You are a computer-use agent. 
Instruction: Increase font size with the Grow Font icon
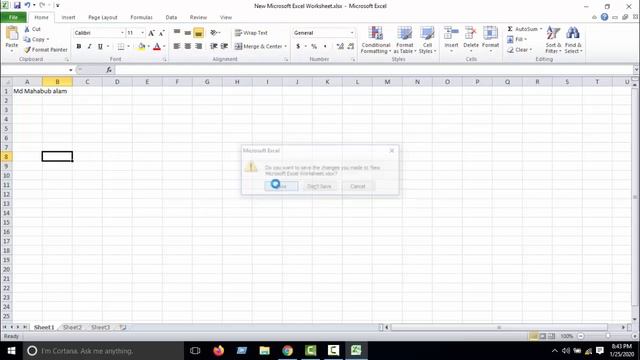click(151, 33)
